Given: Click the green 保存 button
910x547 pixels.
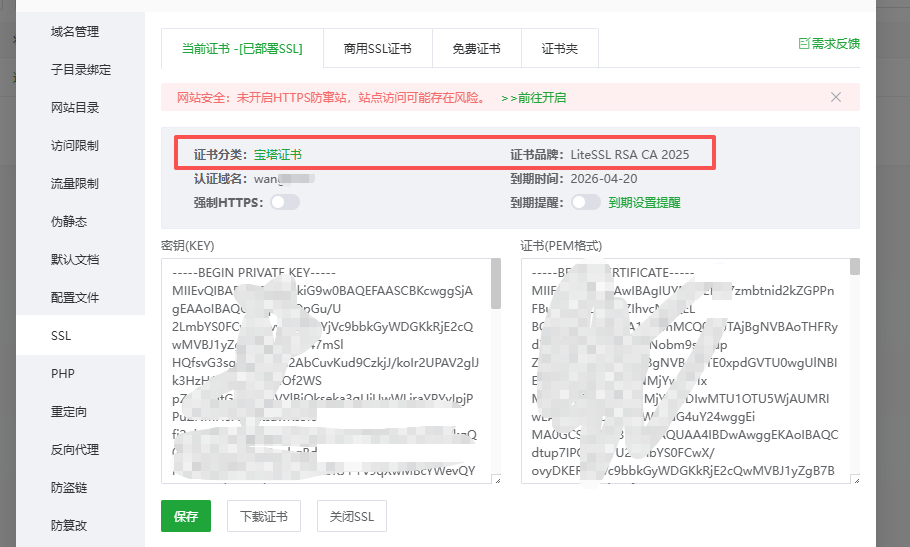Looking at the screenshot, I should 186,517.
